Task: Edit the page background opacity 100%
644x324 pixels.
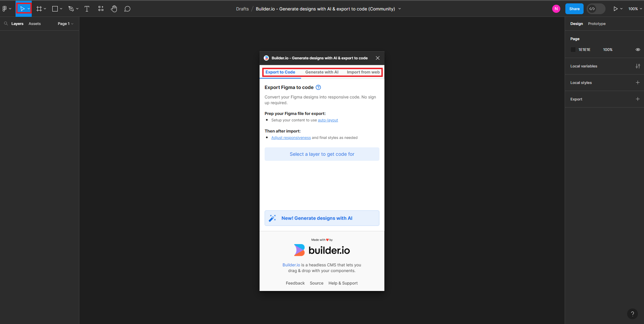Action: tap(608, 50)
